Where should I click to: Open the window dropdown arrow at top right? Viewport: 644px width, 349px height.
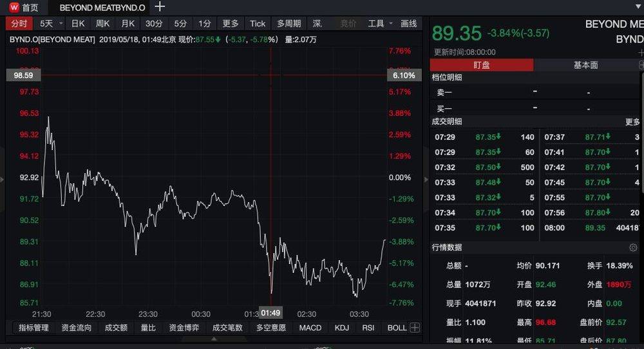(638, 6)
